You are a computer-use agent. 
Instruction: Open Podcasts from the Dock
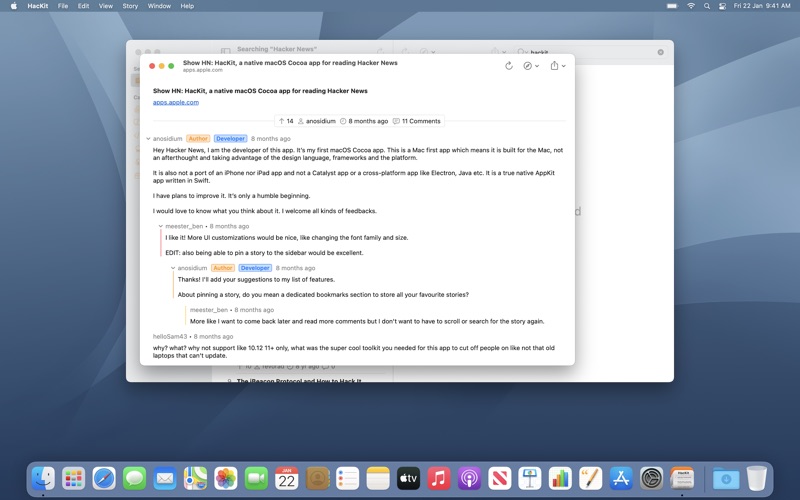[469, 479]
